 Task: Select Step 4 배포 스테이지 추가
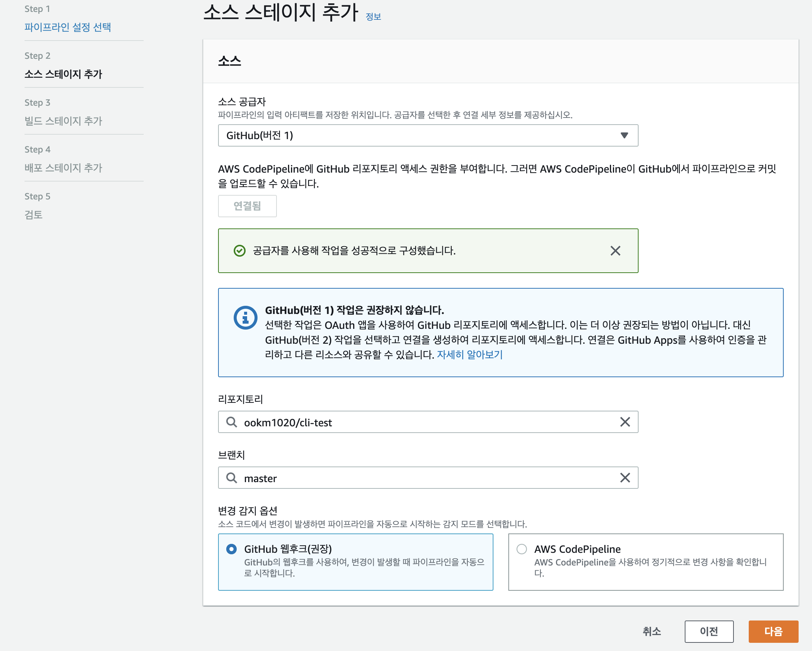coord(63,168)
